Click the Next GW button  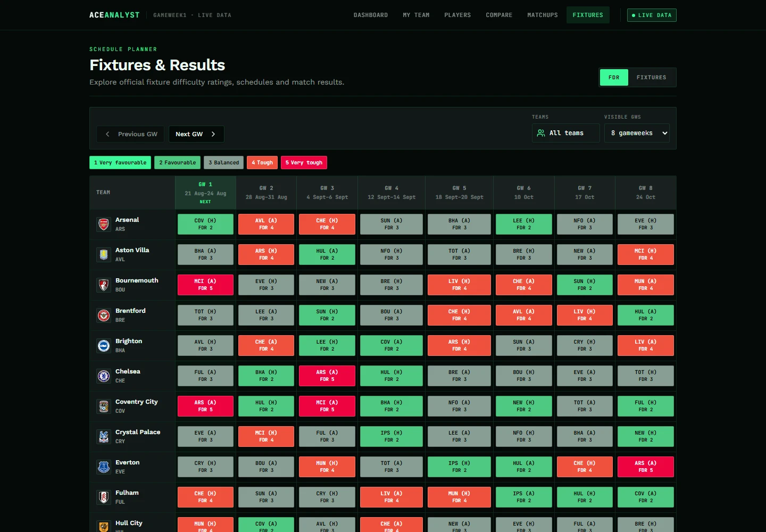click(196, 134)
